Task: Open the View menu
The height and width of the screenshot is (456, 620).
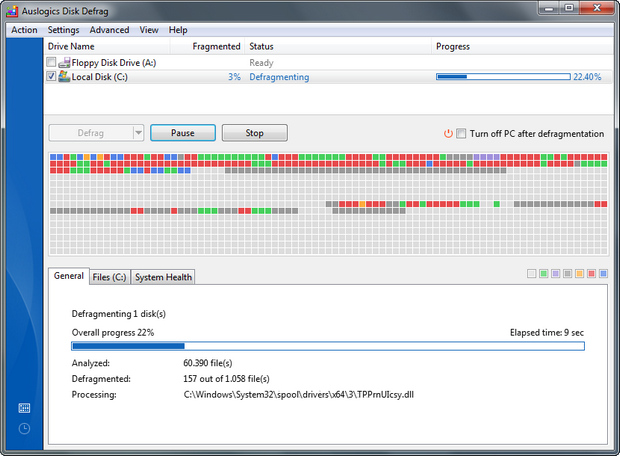Action: (149, 30)
